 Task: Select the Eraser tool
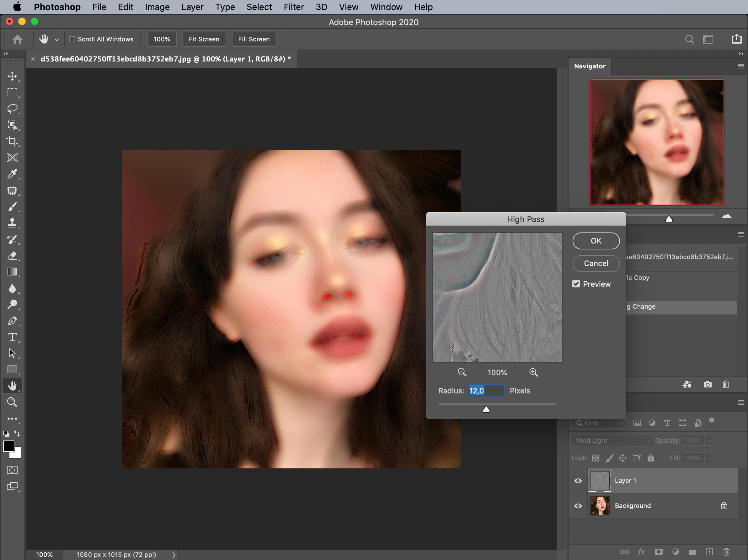click(x=13, y=256)
